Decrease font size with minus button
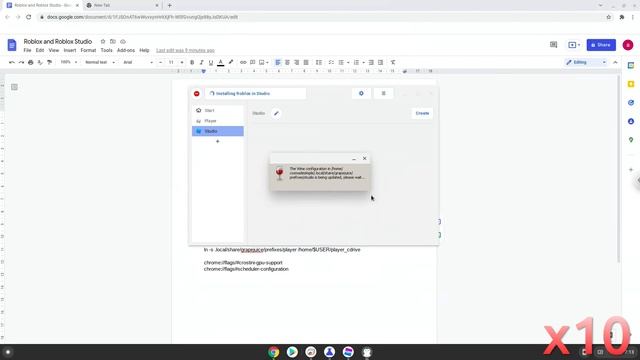 [160, 62]
